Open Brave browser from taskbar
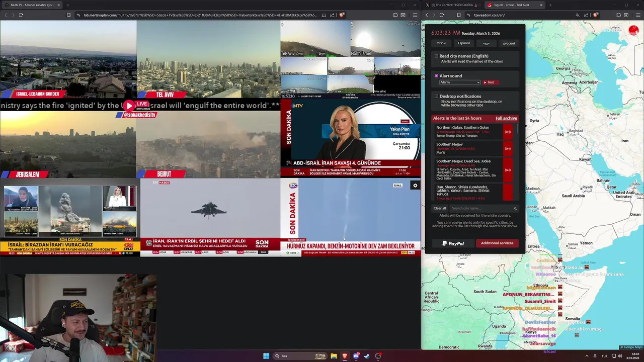Screen dimensions: 644x362 pos(345,356)
